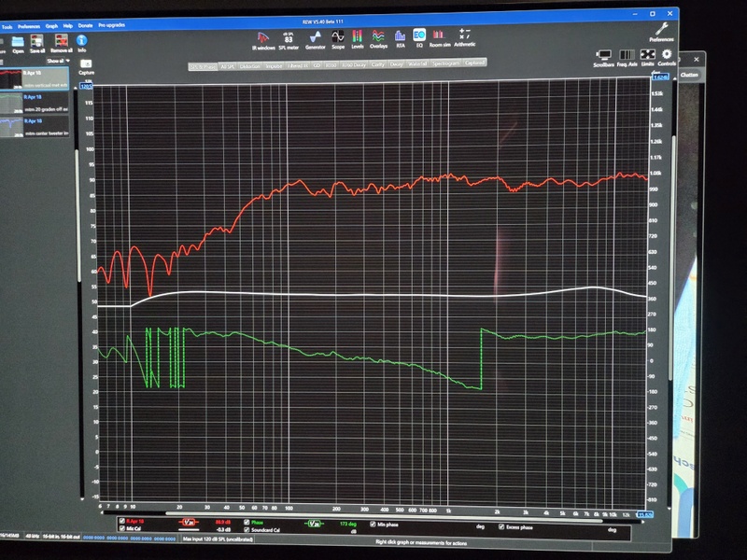Switch to the Impulse tab
The image size is (747, 560).
(x=274, y=65)
